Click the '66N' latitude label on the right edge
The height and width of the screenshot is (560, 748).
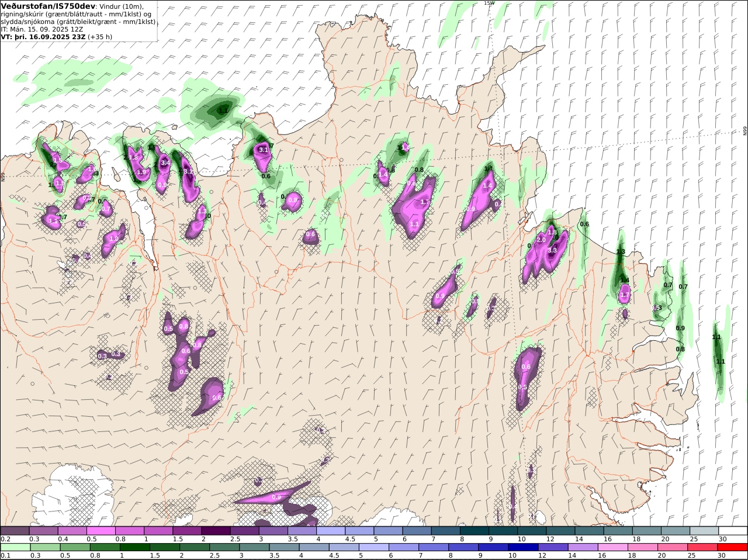pos(745,132)
